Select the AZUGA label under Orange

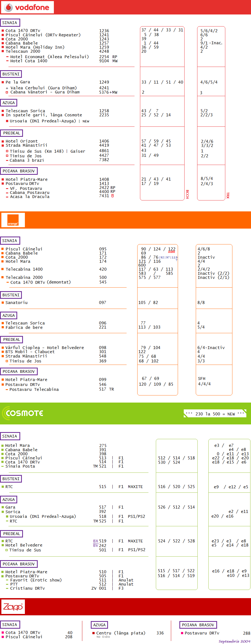(9, 315)
